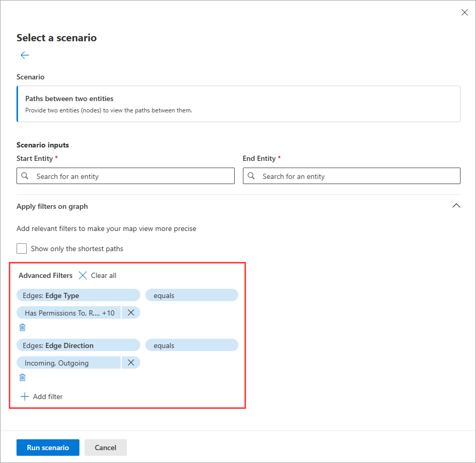
Task: Click the End Entity search magnifier icon
Action: click(x=251, y=176)
